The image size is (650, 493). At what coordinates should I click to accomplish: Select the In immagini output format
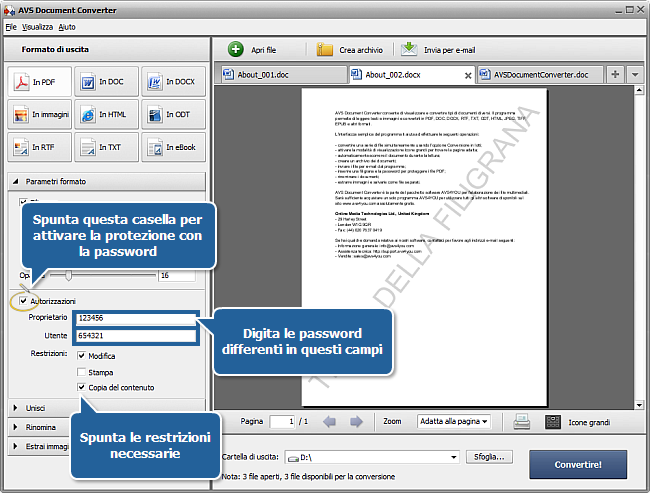(x=39, y=114)
